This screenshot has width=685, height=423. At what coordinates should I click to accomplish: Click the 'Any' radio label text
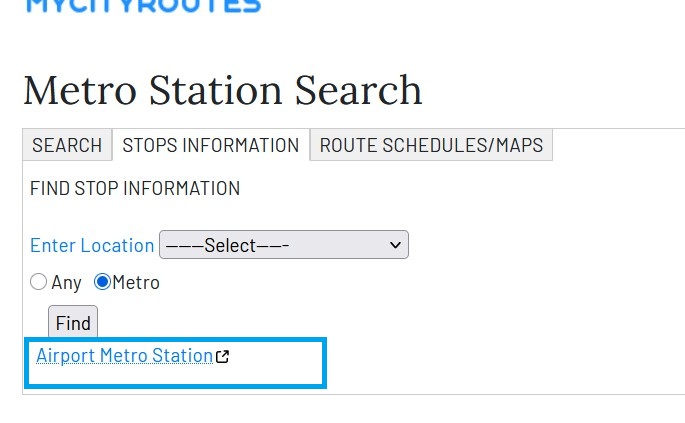coord(66,283)
